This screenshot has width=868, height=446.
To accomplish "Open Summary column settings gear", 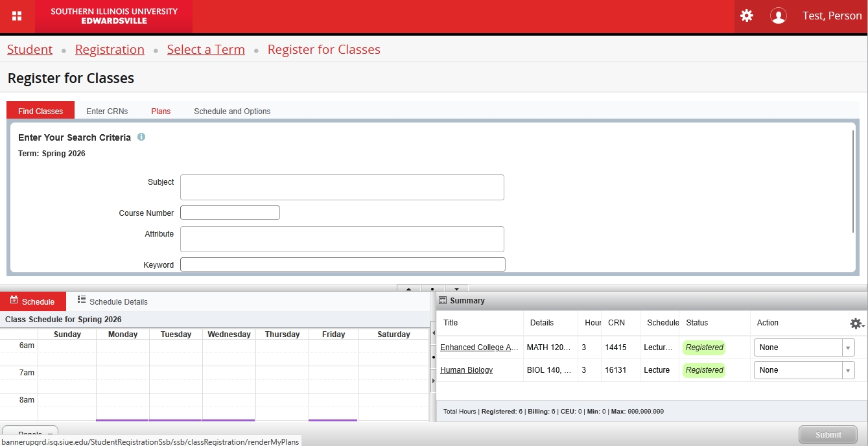I will (856, 323).
